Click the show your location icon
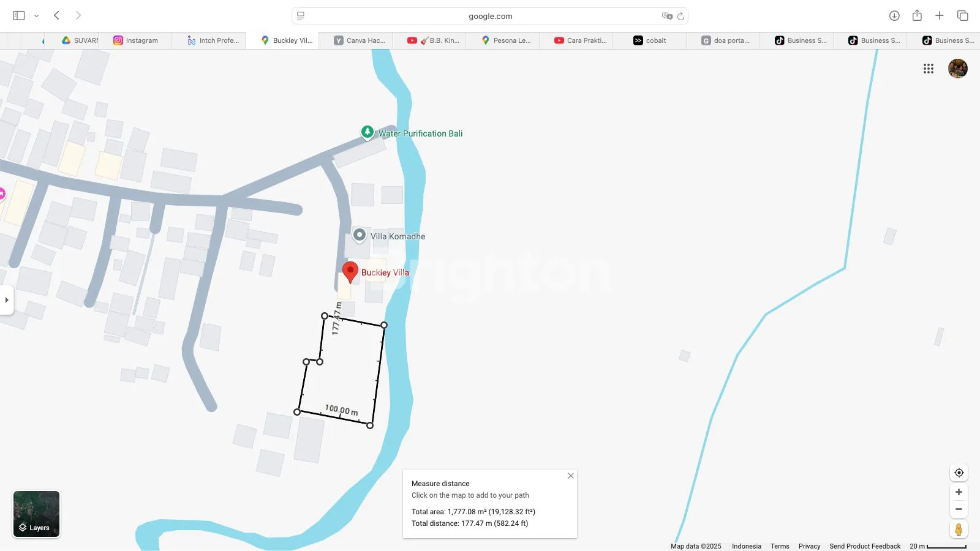Screen dimensions: 980x551 [x=959, y=473]
